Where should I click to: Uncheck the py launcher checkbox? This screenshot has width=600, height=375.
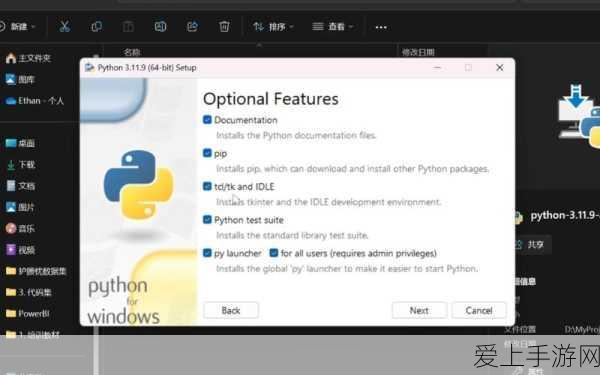pyautogui.click(x=207, y=253)
